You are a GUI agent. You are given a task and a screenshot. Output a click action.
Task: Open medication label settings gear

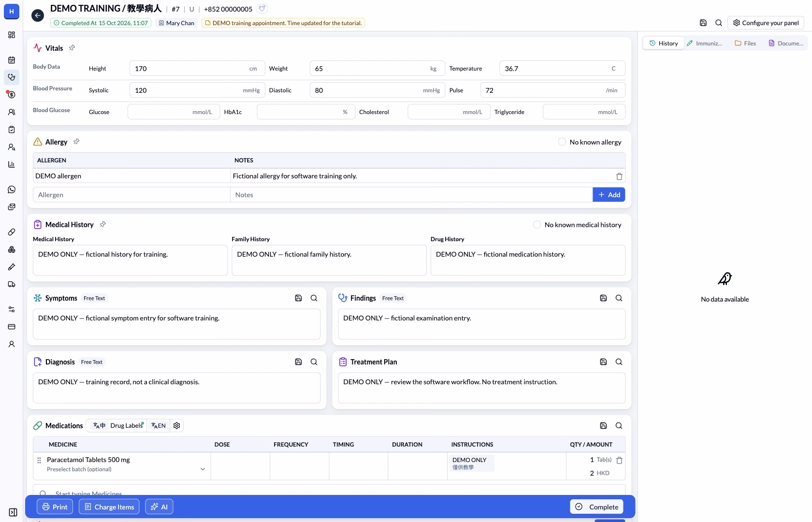(x=177, y=426)
